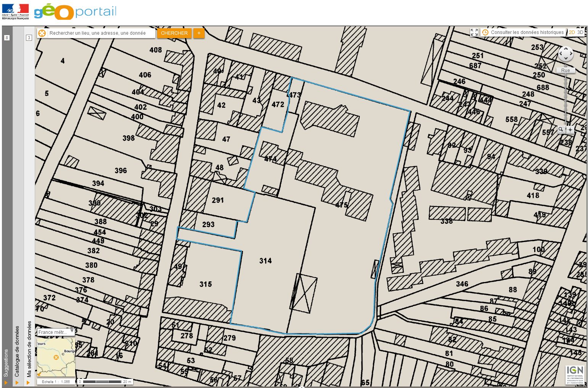The height and width of the screenshot is (388, 588).
Task: Switch the map to 2D view
Action: pos(572,32)
